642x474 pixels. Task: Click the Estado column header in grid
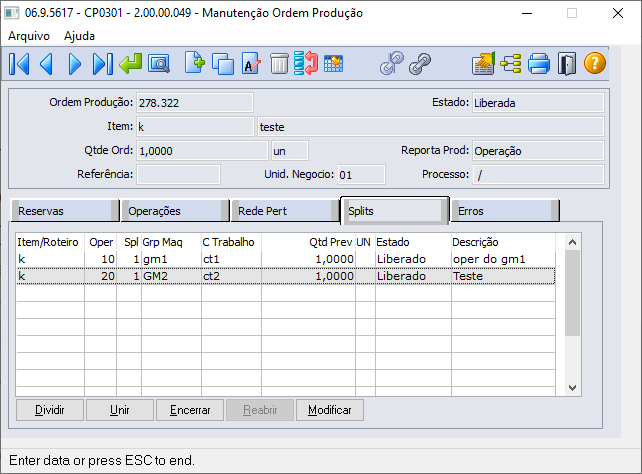pyautogui.click(x=413, y=242)
